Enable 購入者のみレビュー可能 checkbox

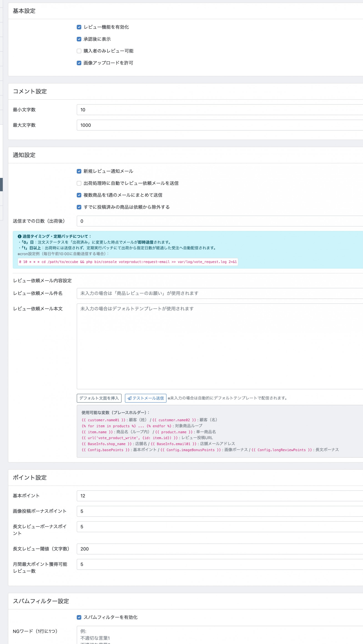(79, 51)
